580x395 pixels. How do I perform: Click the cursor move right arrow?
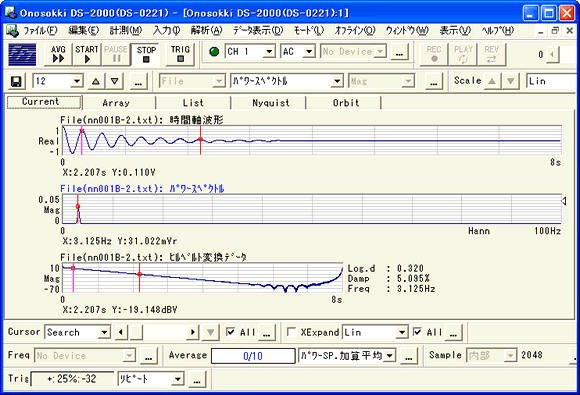point(193,332)
